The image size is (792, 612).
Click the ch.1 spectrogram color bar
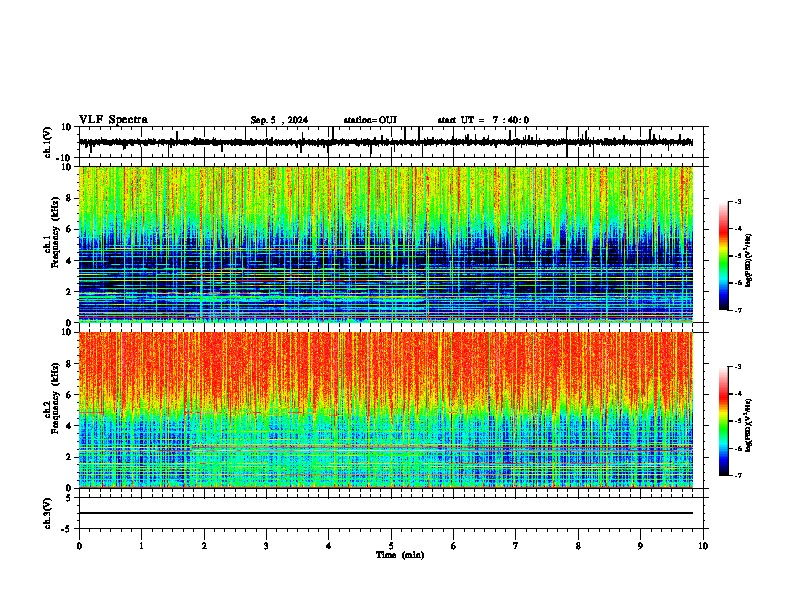pos(723,256)
